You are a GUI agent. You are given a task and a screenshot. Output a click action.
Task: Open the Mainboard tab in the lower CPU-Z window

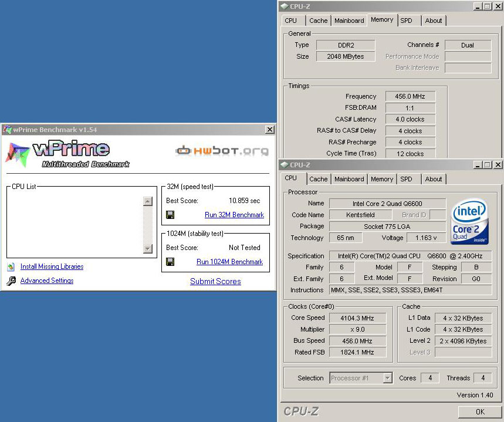click(349, 179)
